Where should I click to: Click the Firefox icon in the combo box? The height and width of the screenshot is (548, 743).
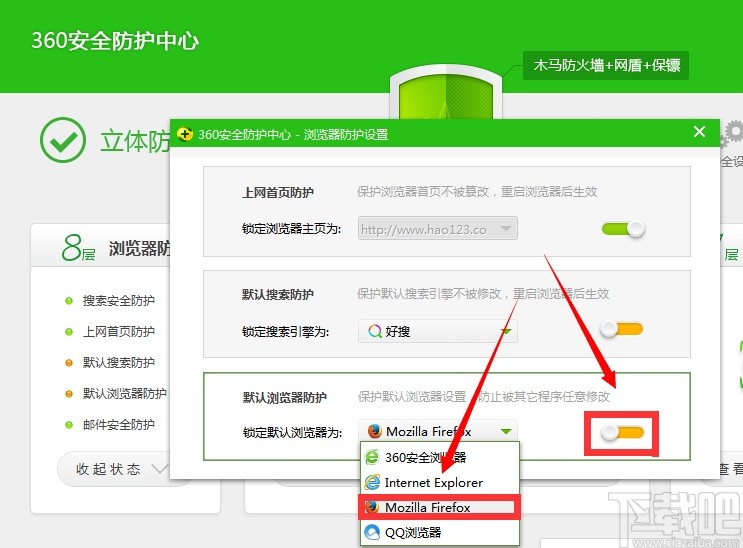point(375,431)
